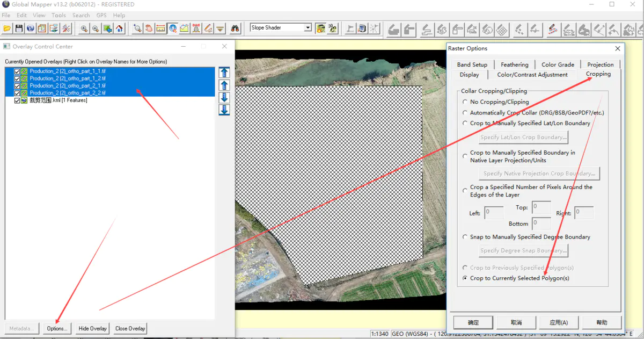The height and width of the screenshot is (339, 644).
Task: Close the Raster Options dialog
Action: [617, 48]
